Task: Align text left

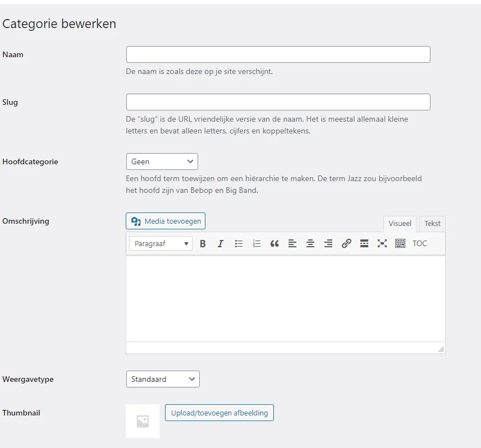Action: (x=292, y=243)
